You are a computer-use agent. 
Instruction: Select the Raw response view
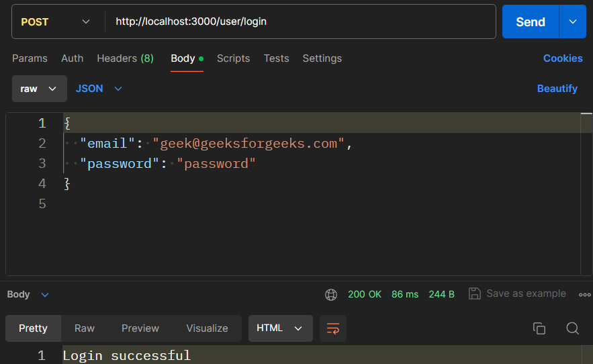(x=85, y=328)
